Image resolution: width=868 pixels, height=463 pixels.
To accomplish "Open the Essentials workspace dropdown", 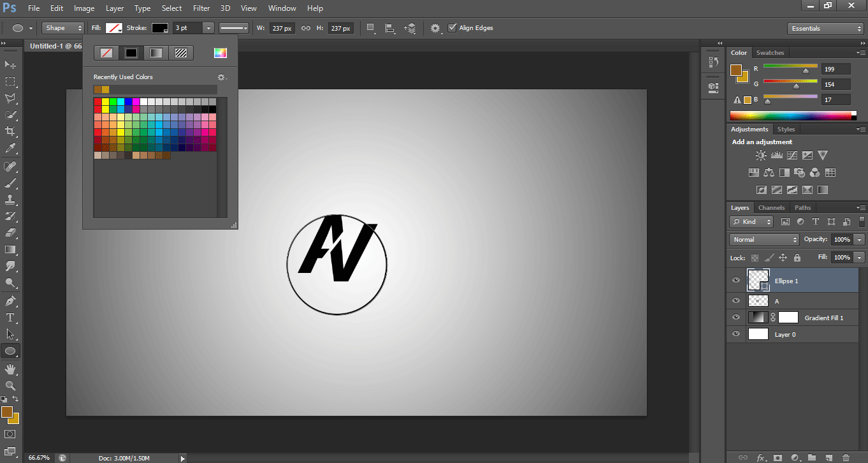I will (x=825, y=29).
